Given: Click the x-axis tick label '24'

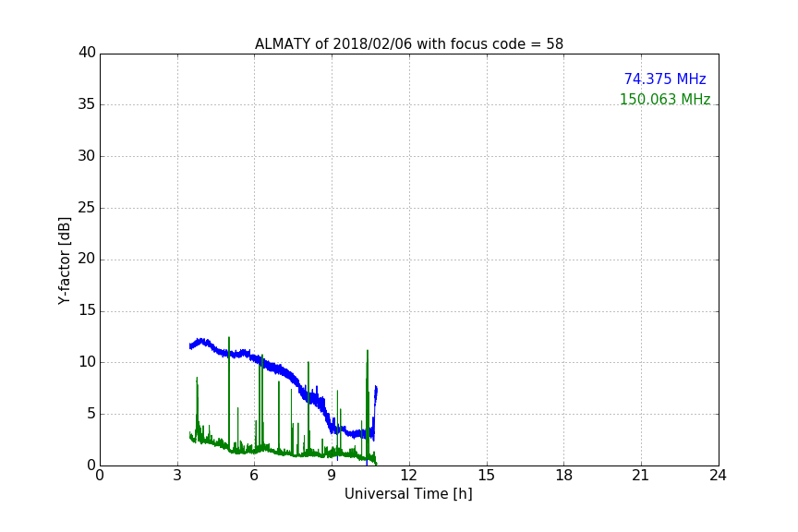Looking at the screenshot, I should (x=718, y=476).
